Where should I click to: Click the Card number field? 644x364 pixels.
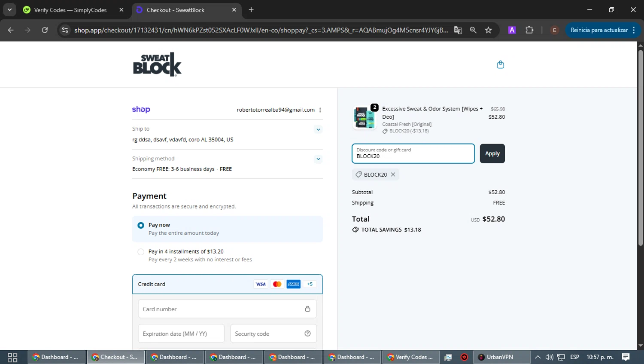[x=227, y=309]
